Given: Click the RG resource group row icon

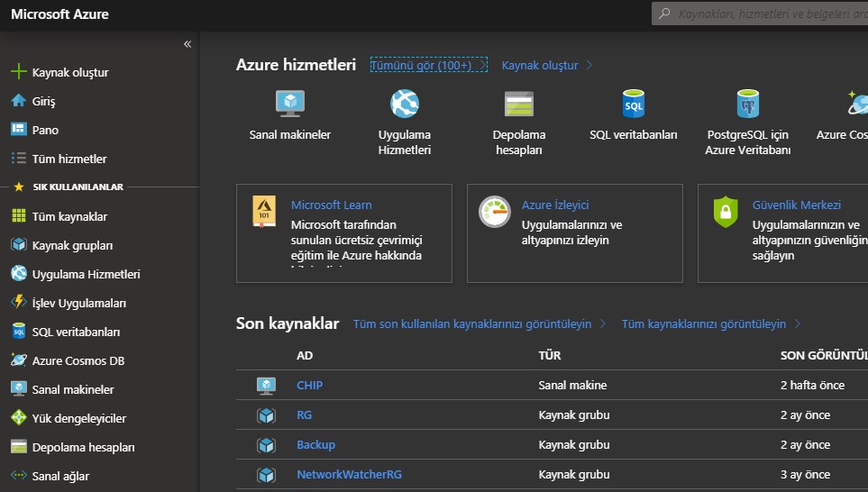Looking at the screenshot, I should click(266, 415).
